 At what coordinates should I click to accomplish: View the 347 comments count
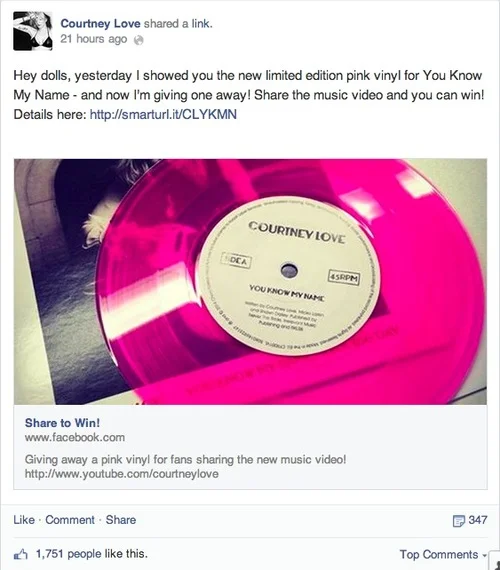(478, 520)
